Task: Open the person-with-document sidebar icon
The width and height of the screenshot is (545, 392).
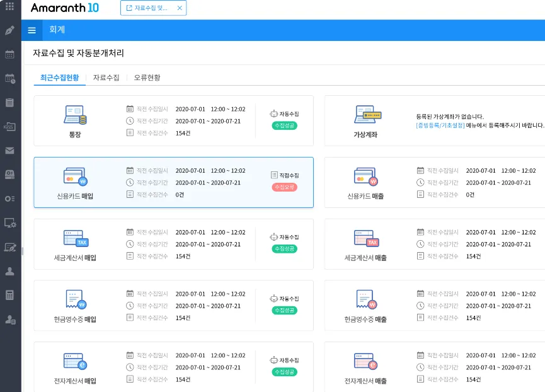Action: [x=10, y=320]
